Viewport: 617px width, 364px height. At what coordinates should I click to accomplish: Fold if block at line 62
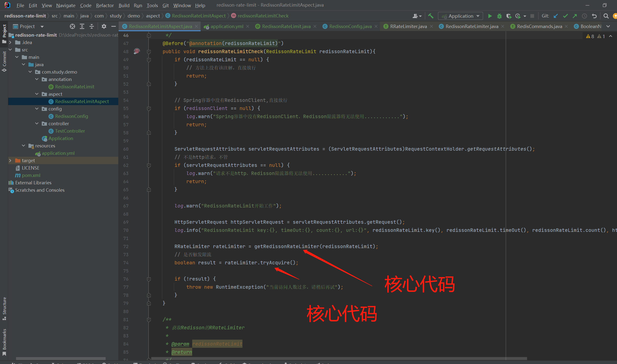click(149, 165)
